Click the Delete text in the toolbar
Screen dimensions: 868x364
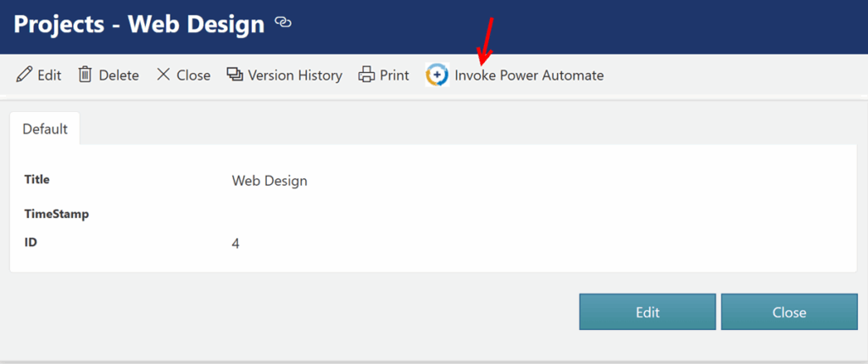[119, 76]
